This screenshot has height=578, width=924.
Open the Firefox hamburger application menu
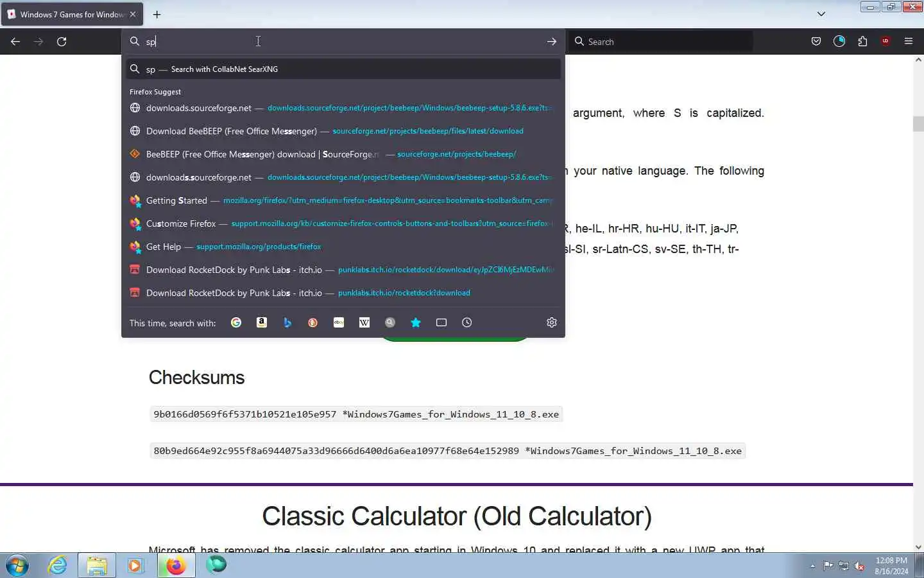click(x=909, y=41)
